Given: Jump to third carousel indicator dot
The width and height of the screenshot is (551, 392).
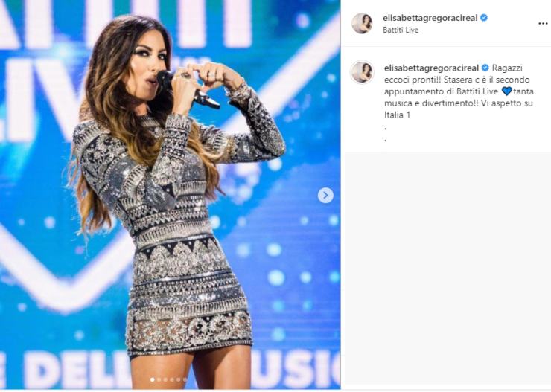Looking at the screenshot, I should pyautogui.click(x=165, y=379).
